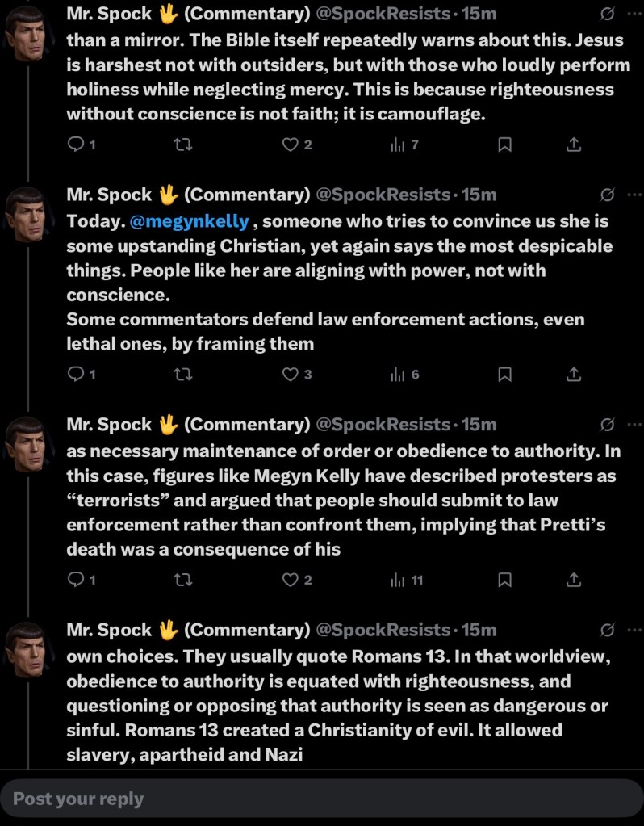Image resolution: width=644 pixels, height=826 pixels.
Task: Reply to the tweet mentioning @megynkelly
Action: (x=76, y=374)
